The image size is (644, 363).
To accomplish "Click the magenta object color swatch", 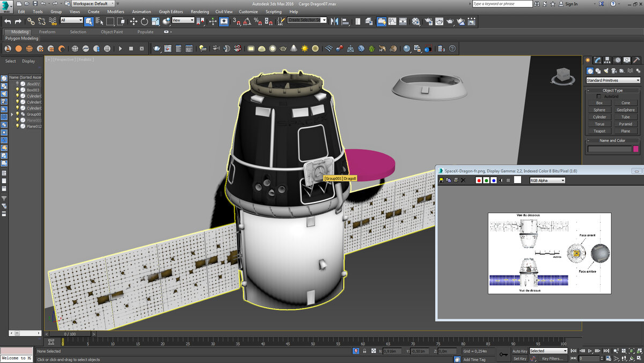I will pos(636,149).
